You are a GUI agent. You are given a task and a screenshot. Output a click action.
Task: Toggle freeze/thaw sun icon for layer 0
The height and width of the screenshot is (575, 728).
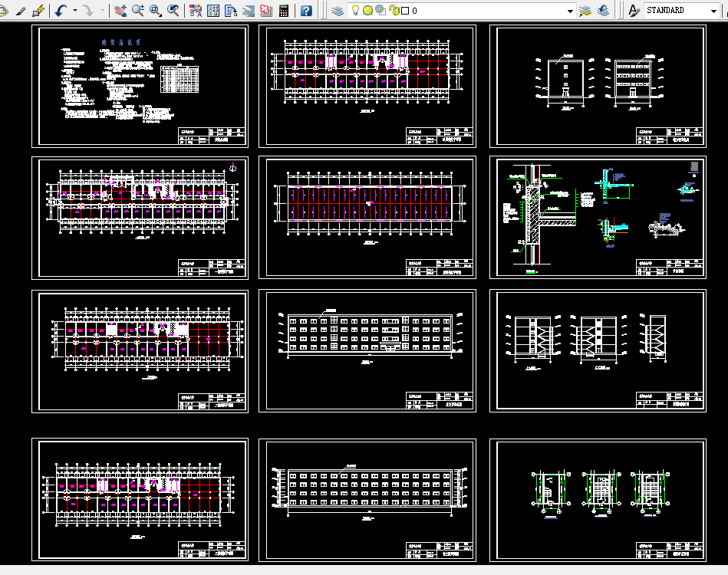click(367, 10)
